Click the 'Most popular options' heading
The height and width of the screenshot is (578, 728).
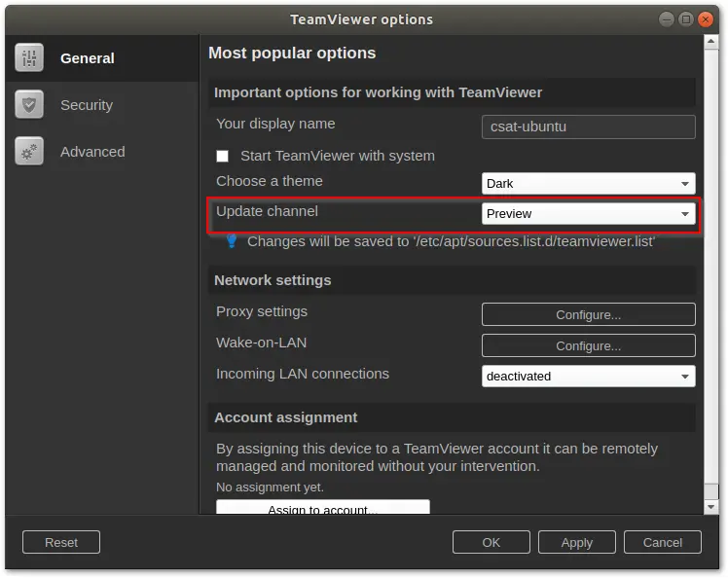292,53
